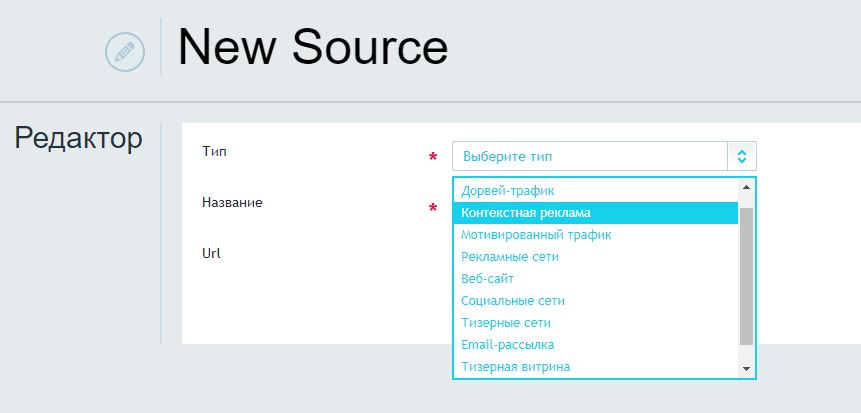861x413 pixels.
Task: Click the Название field label
Action: click(232, 202)
